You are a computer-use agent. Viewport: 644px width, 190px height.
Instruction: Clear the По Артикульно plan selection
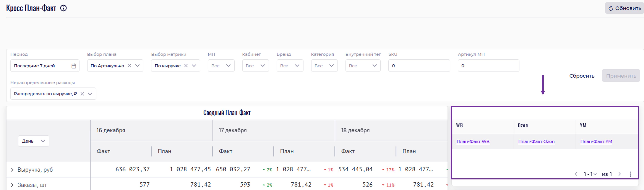(x=129, y=66)
